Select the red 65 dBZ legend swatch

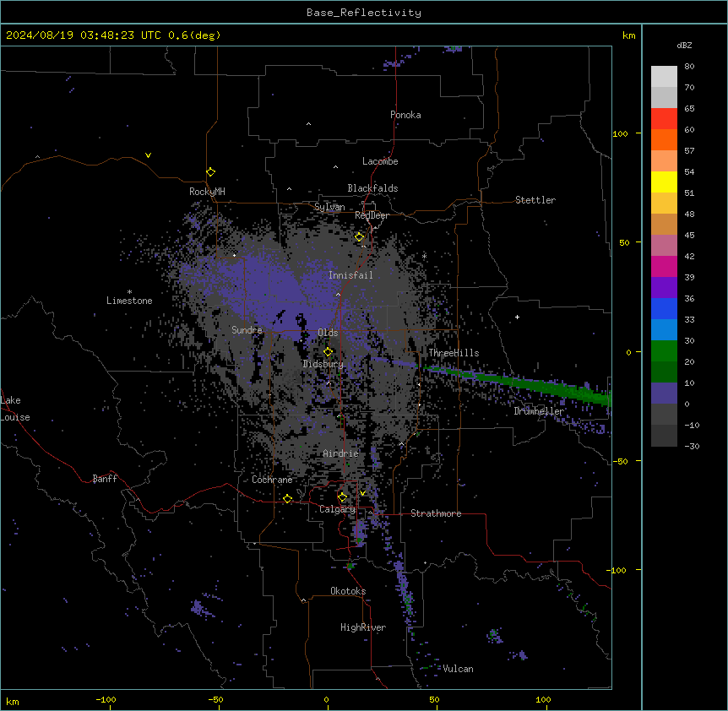pos(664,118)
